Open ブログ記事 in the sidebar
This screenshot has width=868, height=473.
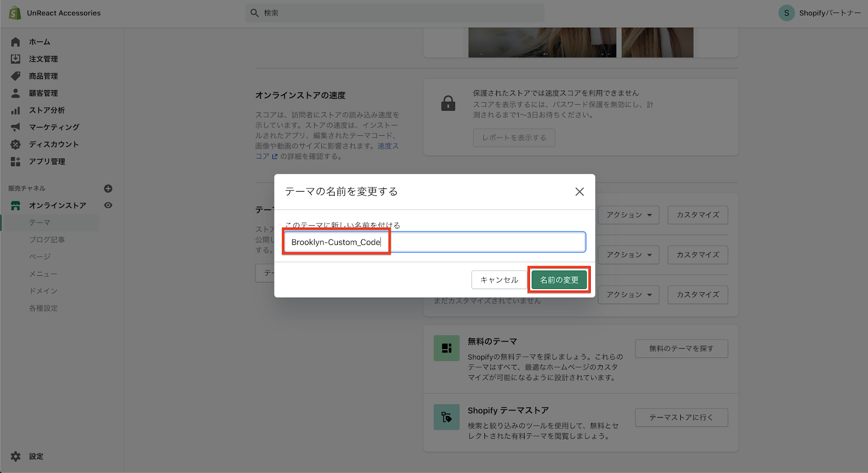(47, 239)
